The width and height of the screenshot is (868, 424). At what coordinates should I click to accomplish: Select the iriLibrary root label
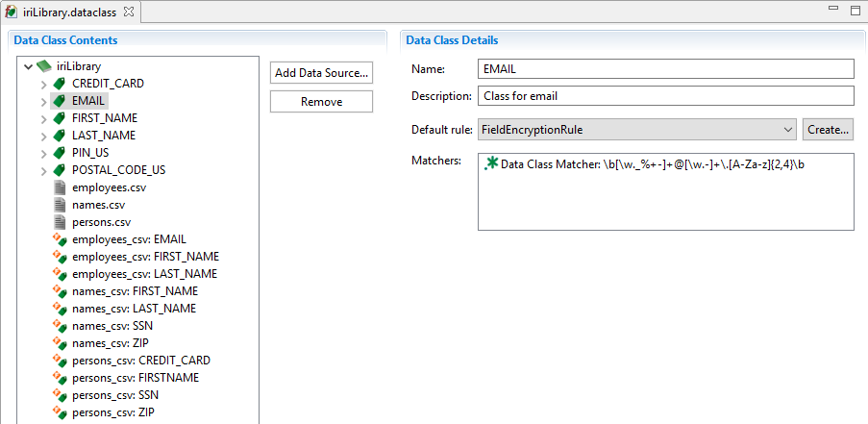tap(79, 66)
